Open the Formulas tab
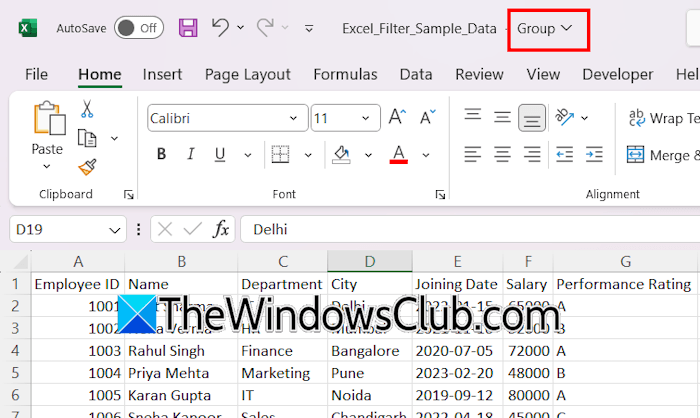This screenshot has width=700, height=418. pos(345,74)
